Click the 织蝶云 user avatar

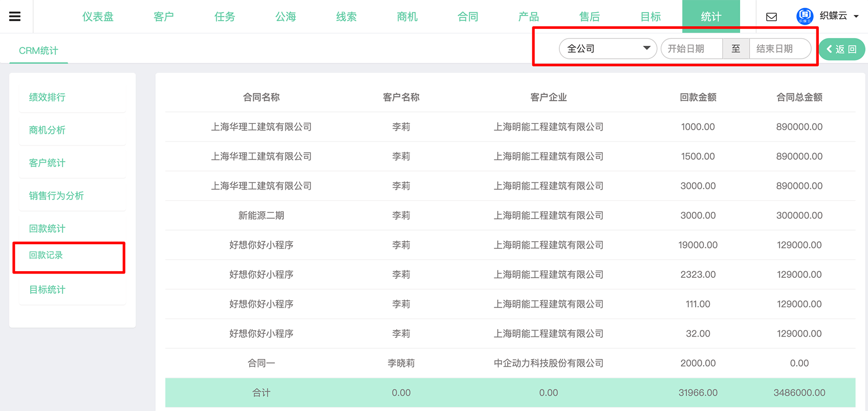[804, 16]
